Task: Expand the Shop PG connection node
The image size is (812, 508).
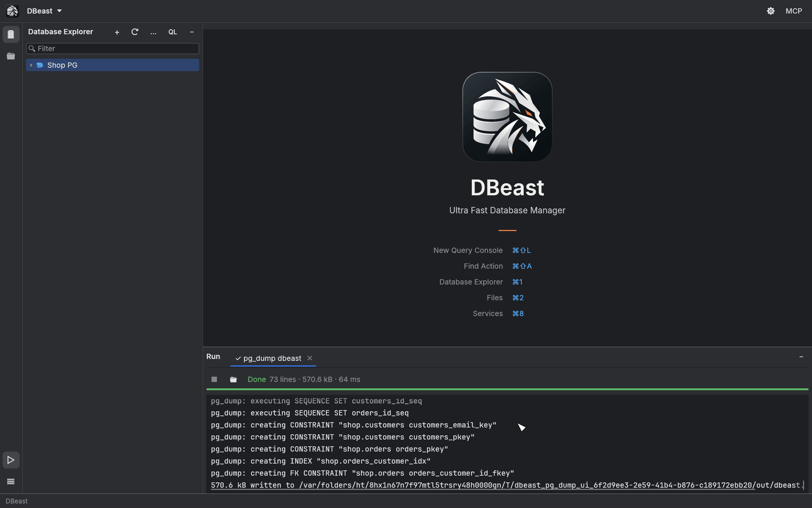Action: pos(31,65)
